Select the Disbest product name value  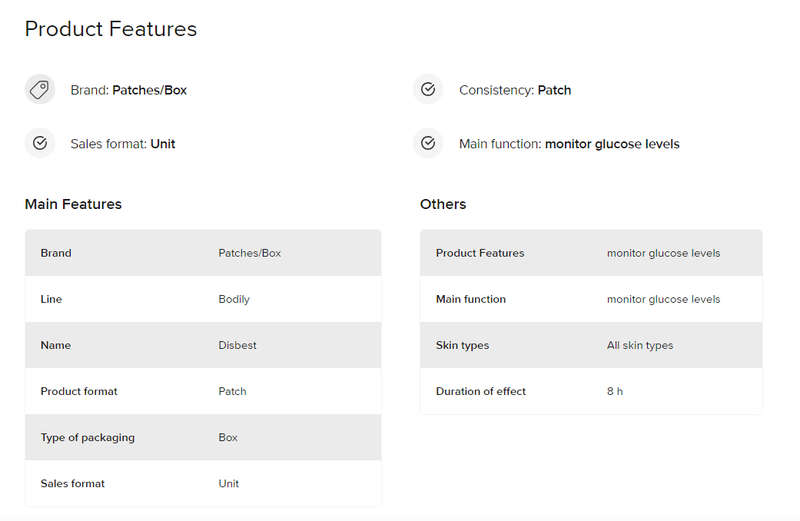point(237,345)
